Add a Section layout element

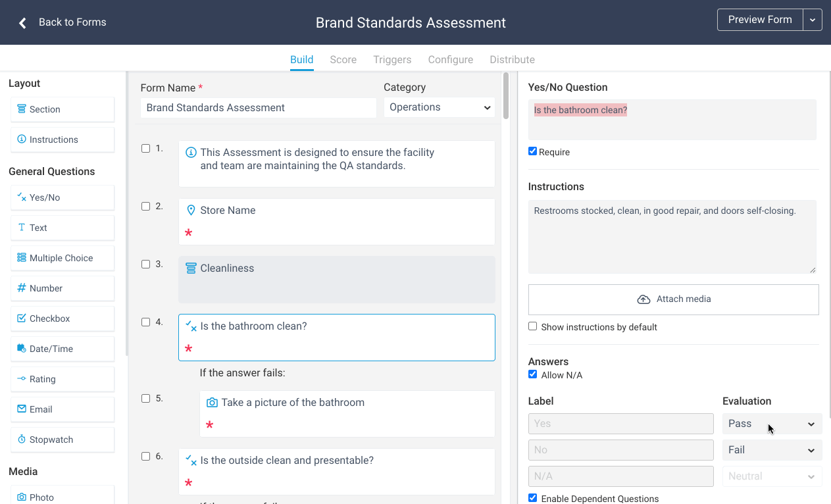pyautogui.click(x=63, y=109)
